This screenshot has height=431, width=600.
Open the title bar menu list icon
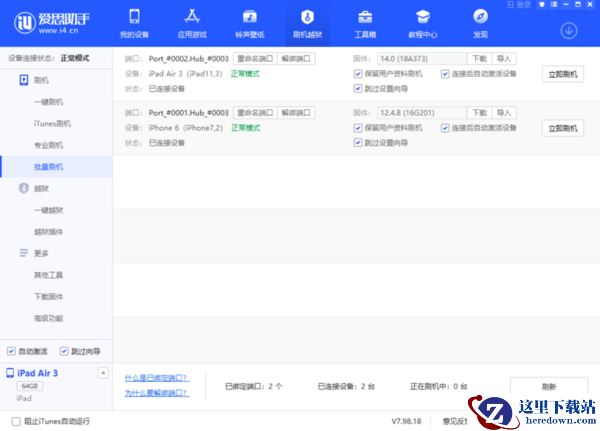coord(554,5)
